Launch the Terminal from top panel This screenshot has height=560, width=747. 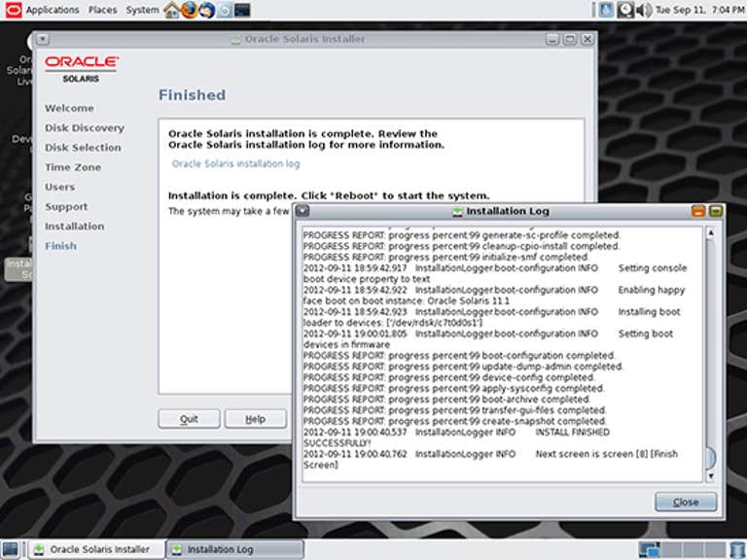[242, 10]
